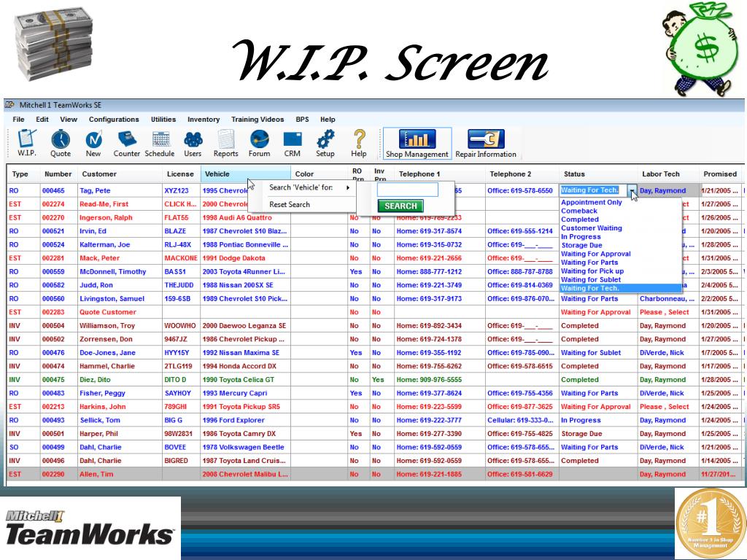Launch the Forum globe icon

(259, 143)
